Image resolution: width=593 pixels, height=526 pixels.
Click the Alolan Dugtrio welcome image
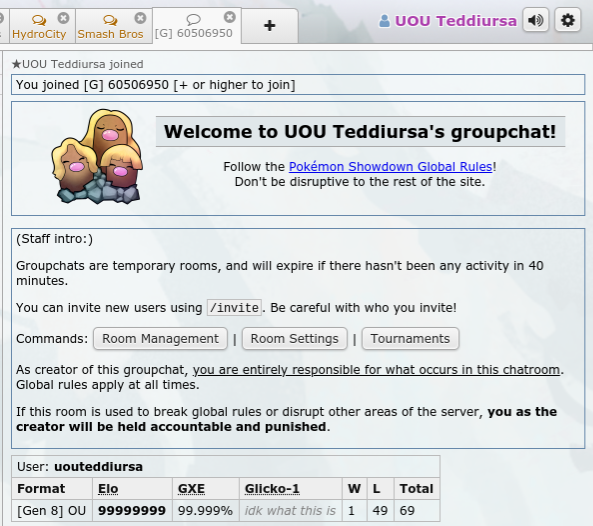98,157
